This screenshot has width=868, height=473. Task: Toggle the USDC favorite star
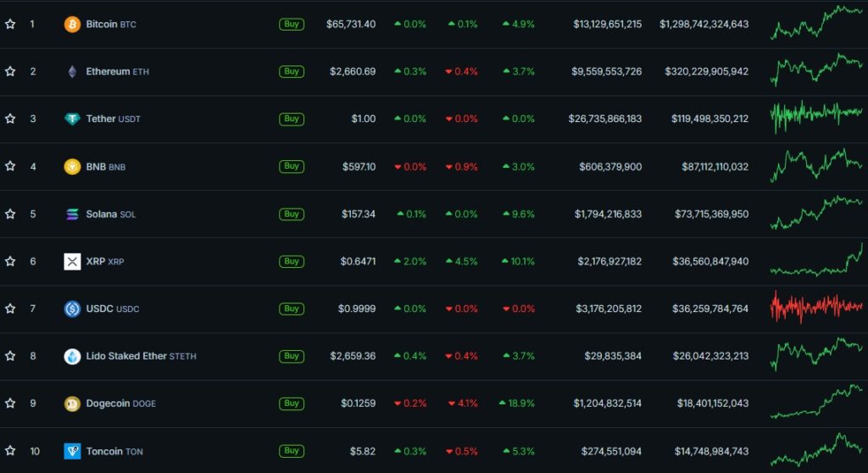point(10,309)
